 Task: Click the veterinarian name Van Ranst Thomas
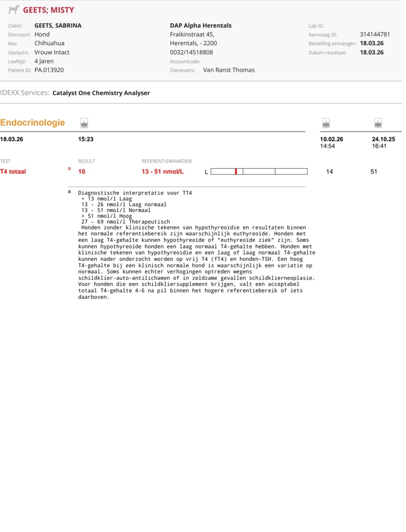[229, 70]
